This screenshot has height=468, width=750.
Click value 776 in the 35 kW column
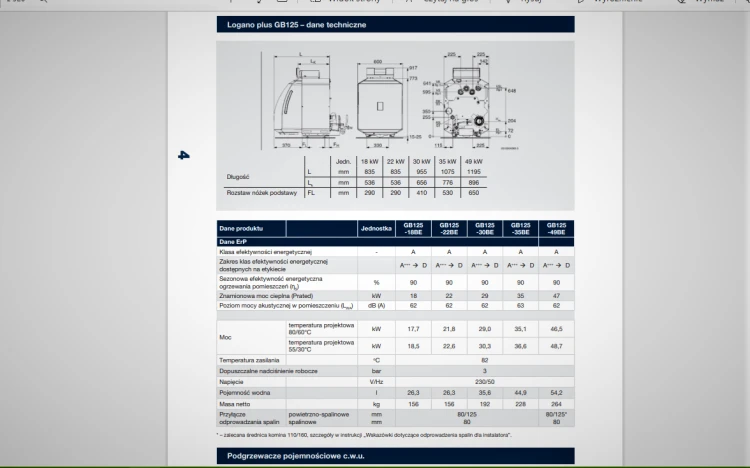click(447, 183)
